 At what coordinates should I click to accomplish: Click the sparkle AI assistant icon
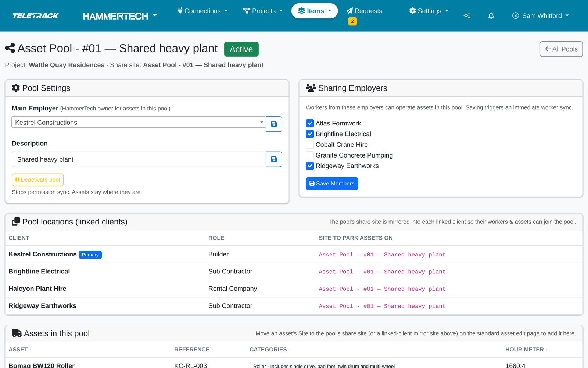(x=467, y=15)
